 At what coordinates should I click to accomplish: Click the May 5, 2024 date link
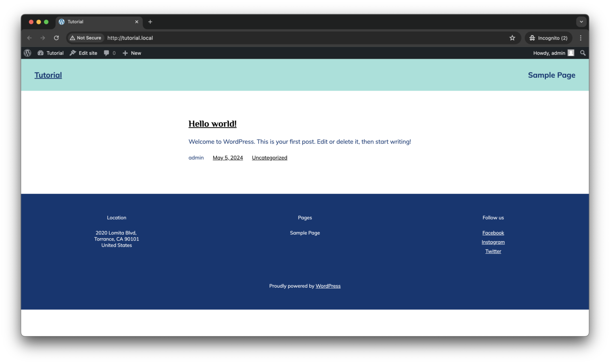pyautogui.click(x=228, y=158)
